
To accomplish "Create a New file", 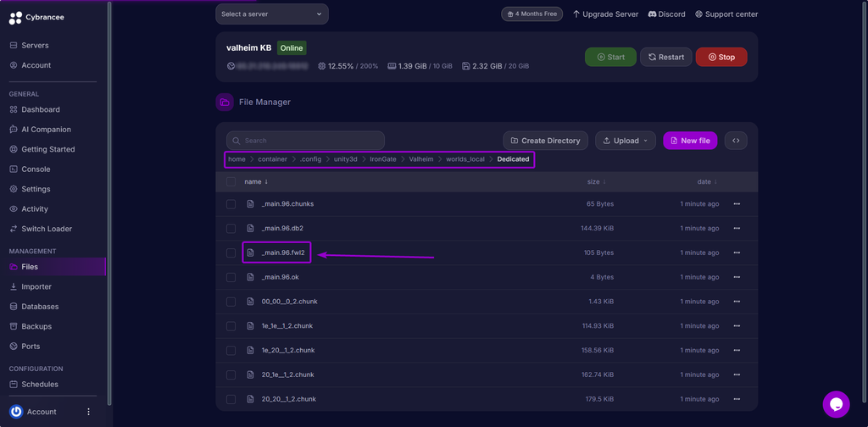I will point(690,141).
